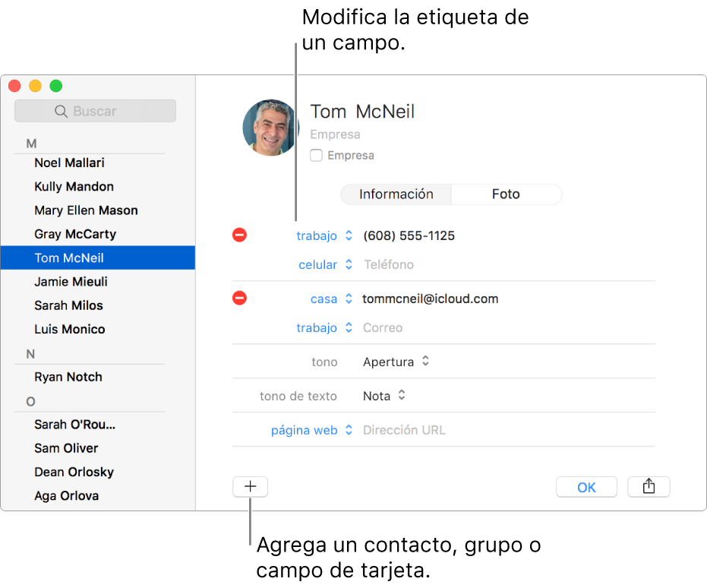Enter full screen with the green button
Image resolution: width=707 pixels, height=588 pixels.
tap(56, 86)
